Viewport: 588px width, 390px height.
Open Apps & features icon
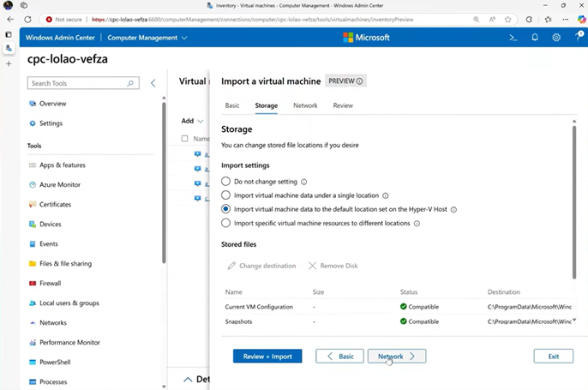tap(33, 165)
